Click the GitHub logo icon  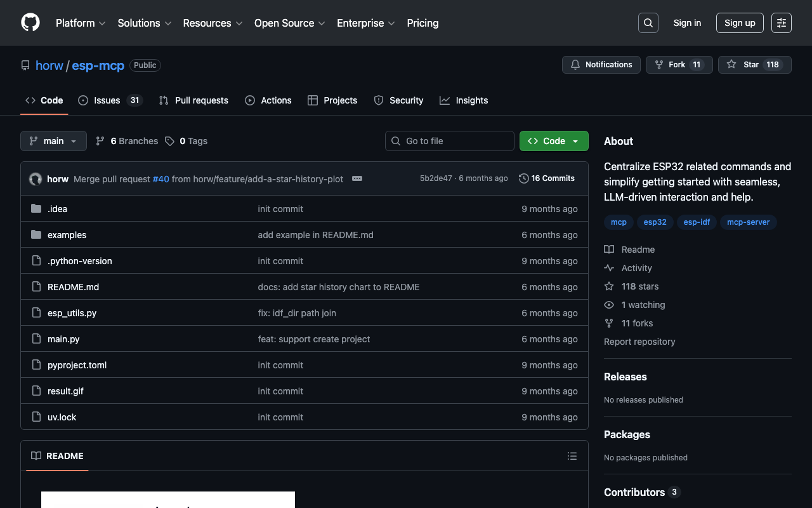point(30,23)
